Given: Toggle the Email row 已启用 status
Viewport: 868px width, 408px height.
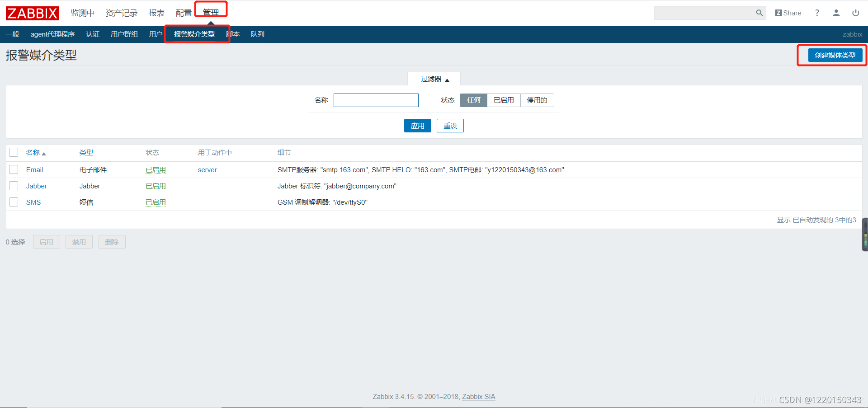Looking at the screenshot, I should [x=156, y=170].
